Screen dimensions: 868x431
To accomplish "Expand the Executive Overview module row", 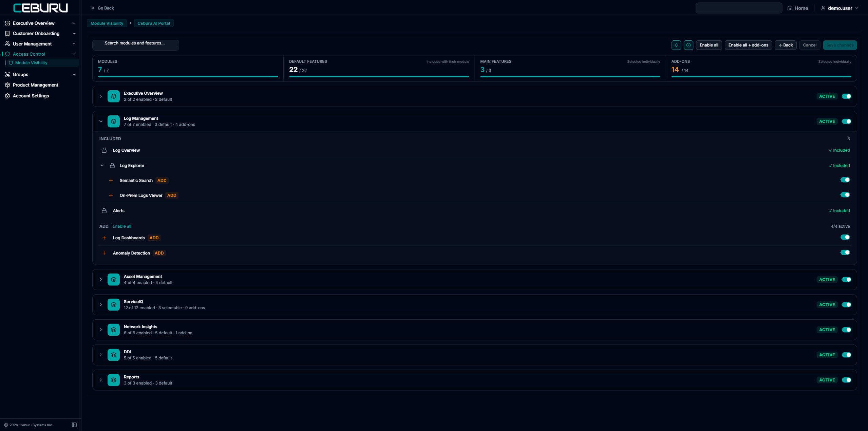I will 101,96.
